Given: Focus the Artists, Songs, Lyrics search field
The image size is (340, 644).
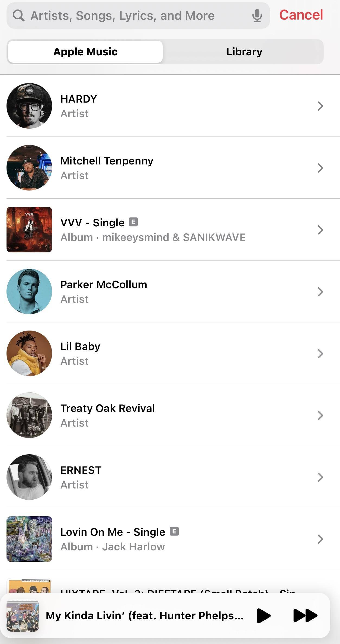Looking at the screenshot, I should pos(136,15).
